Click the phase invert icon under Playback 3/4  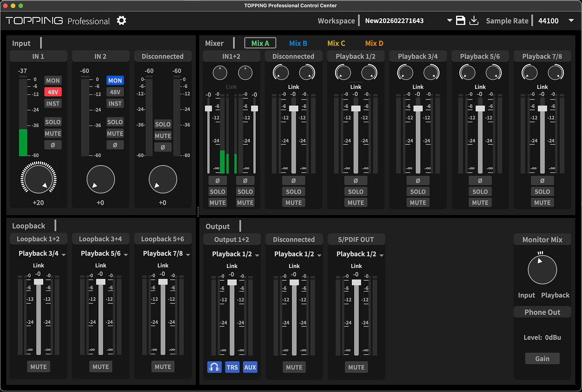pyautogui.click(x=418, y=181)
